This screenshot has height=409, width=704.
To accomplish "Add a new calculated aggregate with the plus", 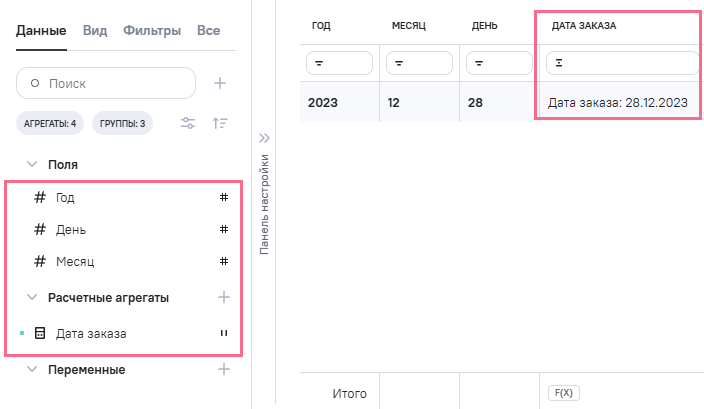I will [x=224, y=297].
